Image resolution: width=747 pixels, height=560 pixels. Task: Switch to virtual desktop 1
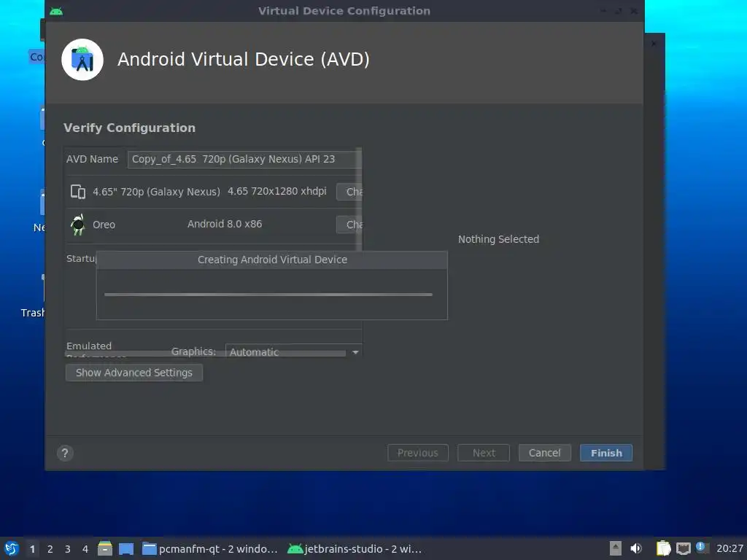pyautogui.click(x=32, y=549)
